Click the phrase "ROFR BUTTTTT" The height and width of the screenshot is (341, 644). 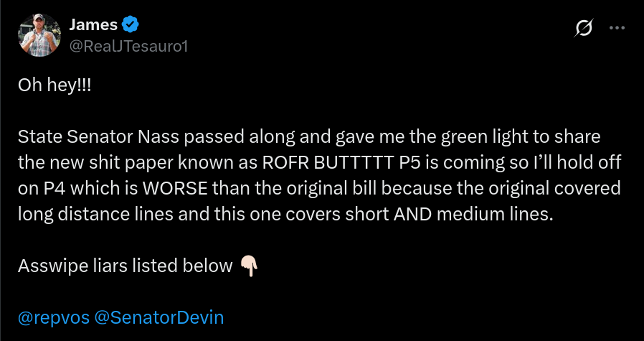click(x=328, y=163)
